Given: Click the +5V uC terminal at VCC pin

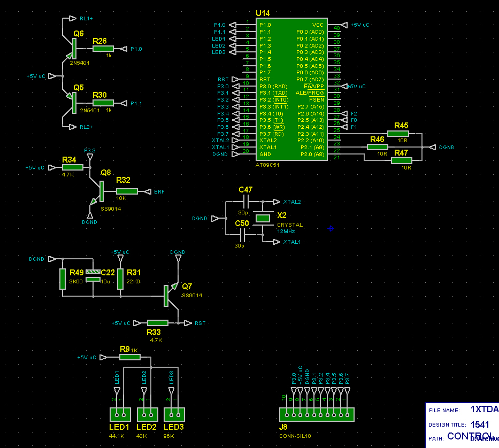Looking at the screenshot, I should tap(344, 25).
